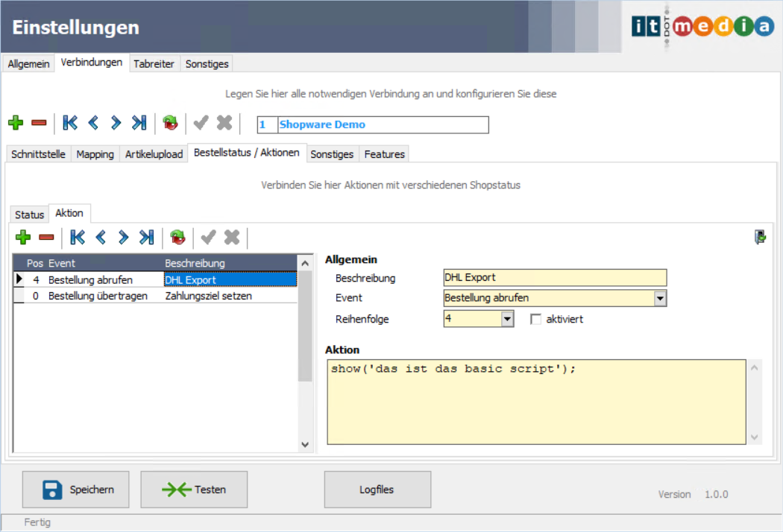Refresh the action list in the Aktion toolbar
Image resolution: width=783 pixels, height=532 pixels.
click(x=177, y=238)
